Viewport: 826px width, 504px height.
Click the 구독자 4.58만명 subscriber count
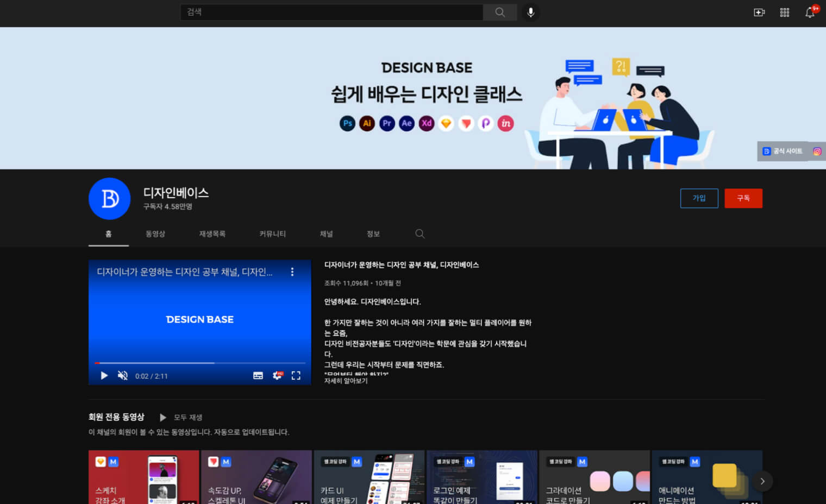[x=168, y=206]
